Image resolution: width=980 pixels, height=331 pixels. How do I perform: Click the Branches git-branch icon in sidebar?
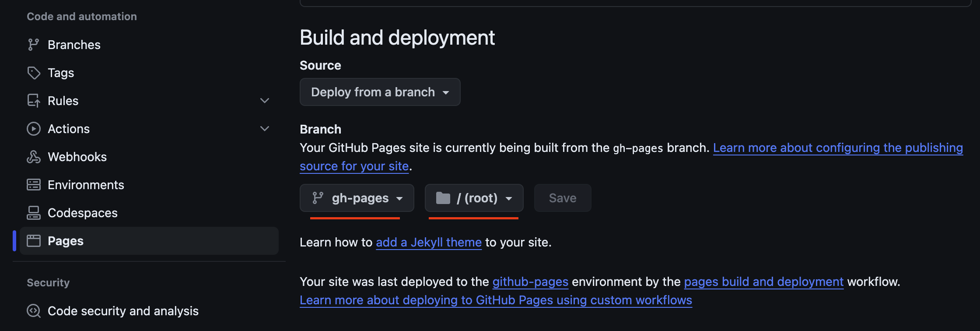point(34,45)
